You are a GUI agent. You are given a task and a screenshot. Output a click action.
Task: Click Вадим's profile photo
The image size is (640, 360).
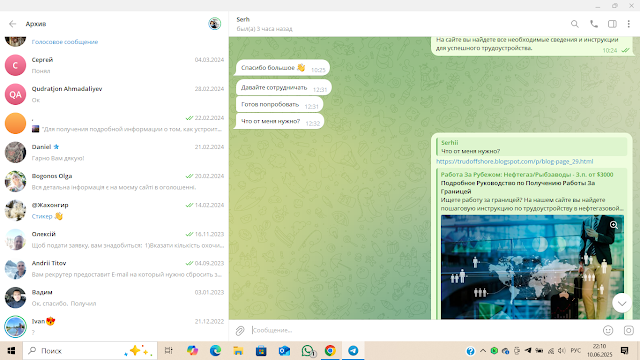coord(16,298)
